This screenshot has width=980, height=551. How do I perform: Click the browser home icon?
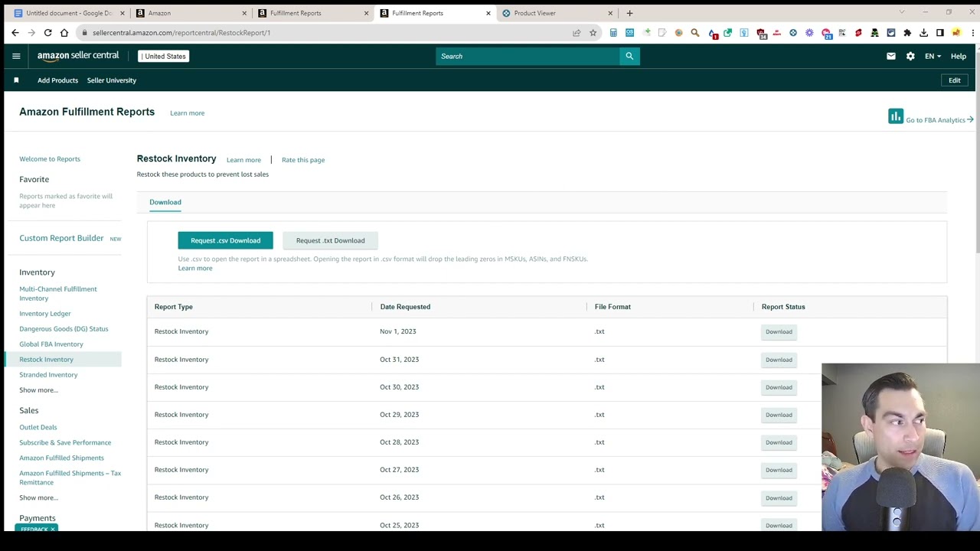(x=64, y=33)
